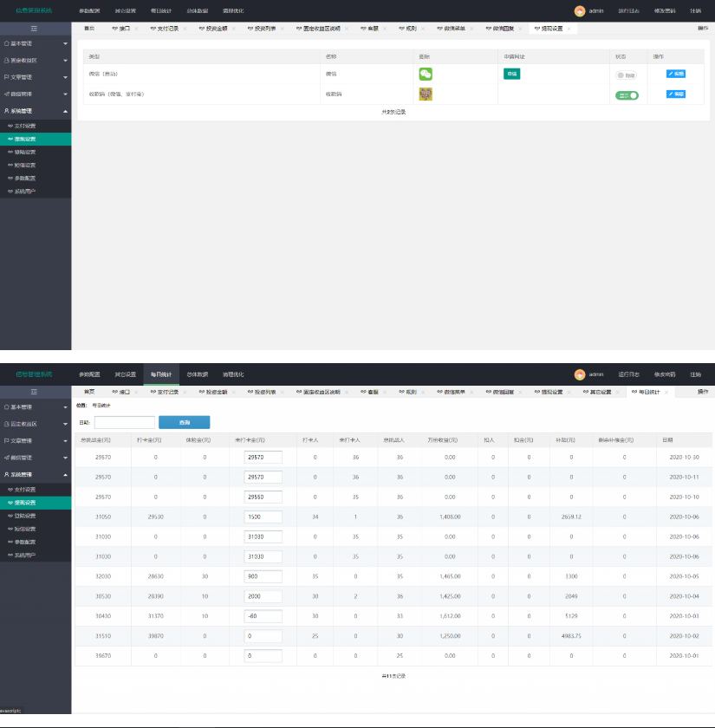Click the blue 查询 button
This screenshot has height=728, width=715.
point(184,422)
